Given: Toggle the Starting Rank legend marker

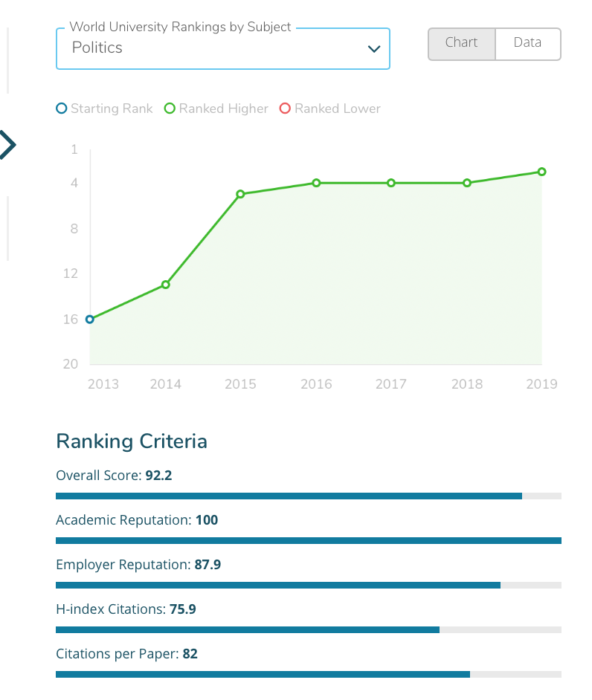Looking at the screenshot, I should [x=62, y=108].
